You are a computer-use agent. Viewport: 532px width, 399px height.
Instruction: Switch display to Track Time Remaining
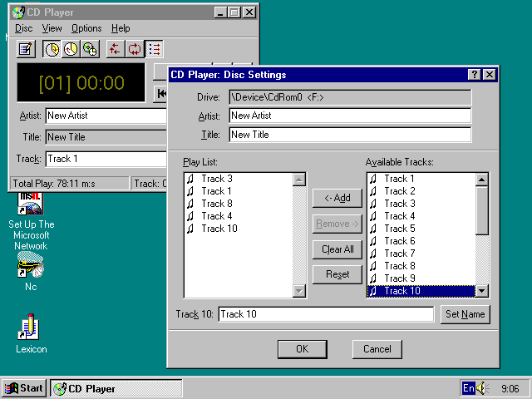click(71, 49)
